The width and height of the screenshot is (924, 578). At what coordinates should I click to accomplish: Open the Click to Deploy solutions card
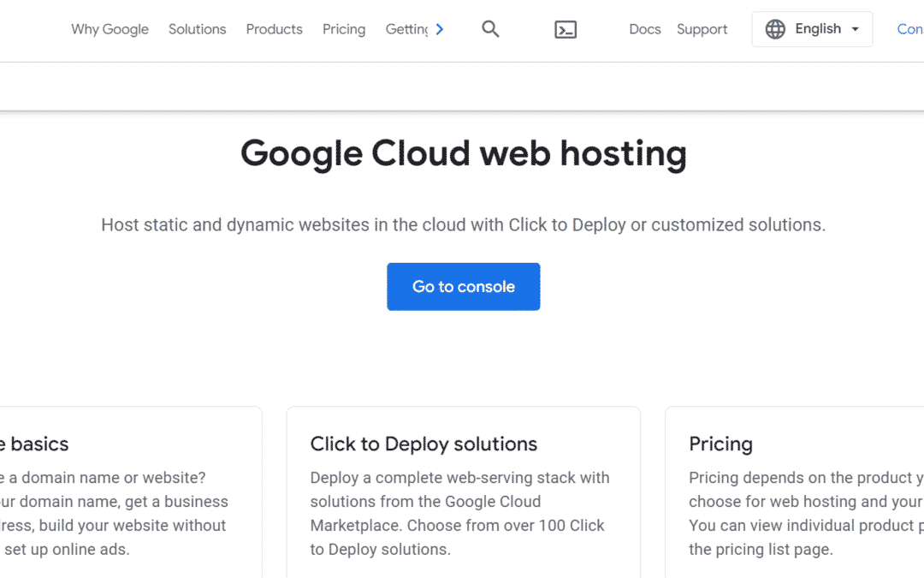point(463,492)
